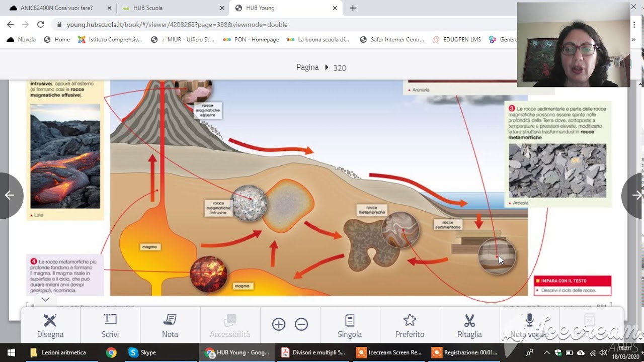Open the Disegna drawing tool
The height and width of the screenshot is (362, 644).
click(x=50, y=325)
